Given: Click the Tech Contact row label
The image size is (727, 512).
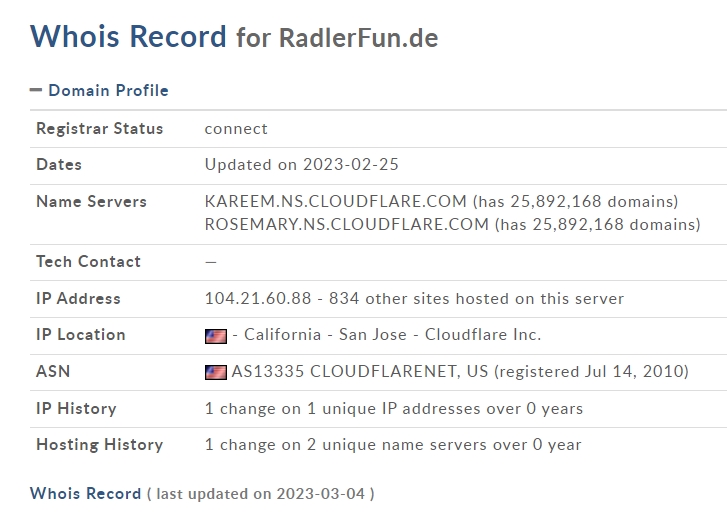Looking at the screenshot, I should [88, 262].
